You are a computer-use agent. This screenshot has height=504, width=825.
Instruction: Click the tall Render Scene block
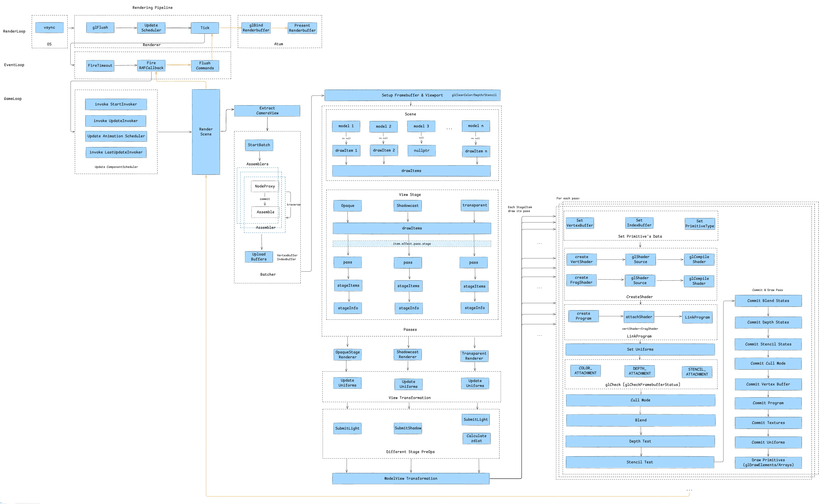[x=206, y=132]
